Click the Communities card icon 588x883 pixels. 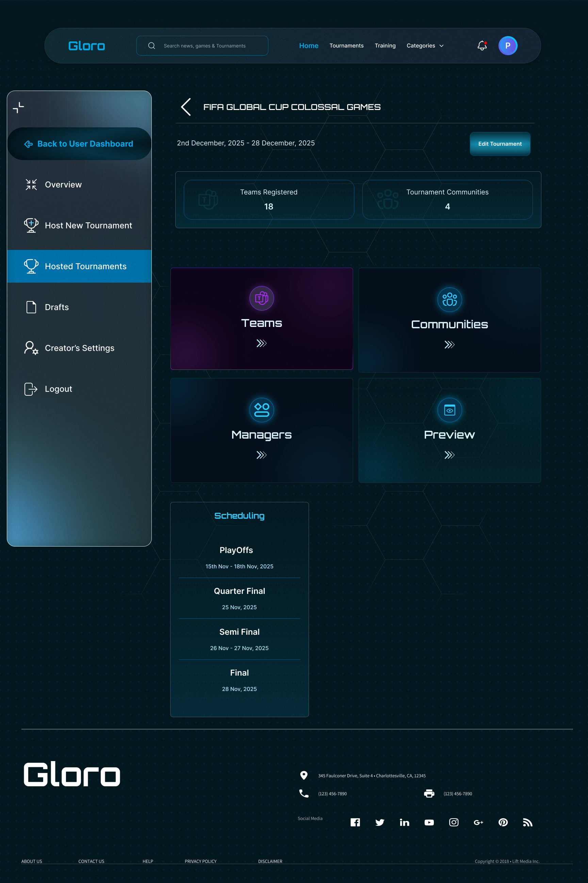click(x=450, y=299)
